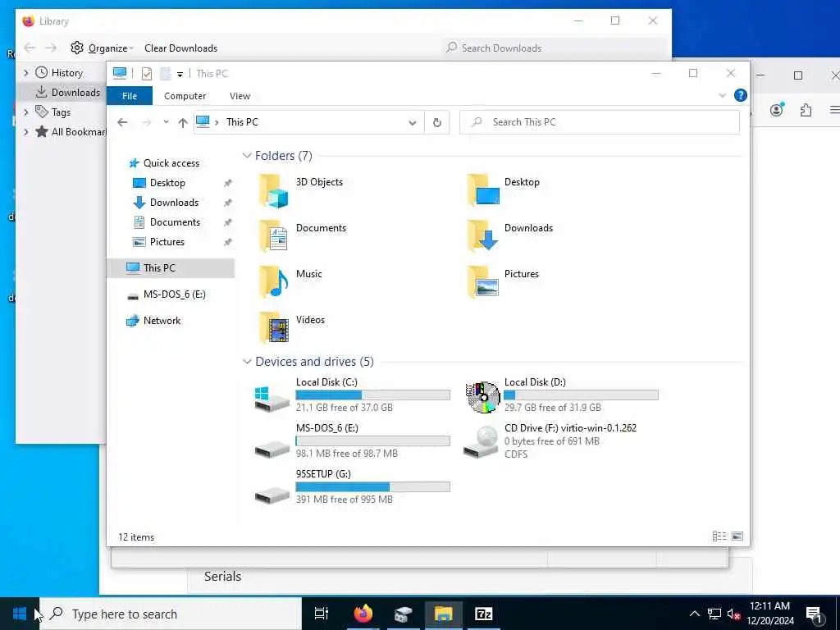Click the Windows Start button
The image size is (840, 630).
pos(20,614)
